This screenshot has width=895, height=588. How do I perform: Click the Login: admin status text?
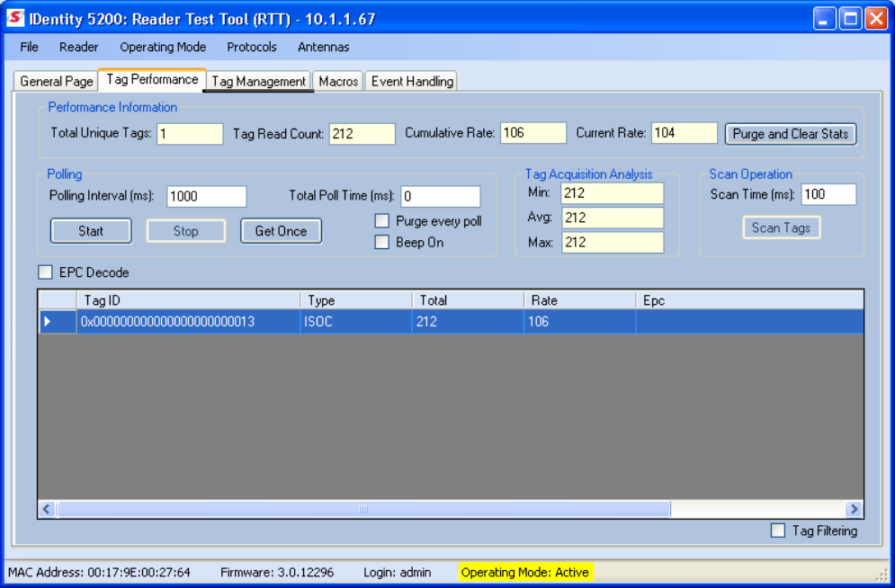(x=398, y=572)
